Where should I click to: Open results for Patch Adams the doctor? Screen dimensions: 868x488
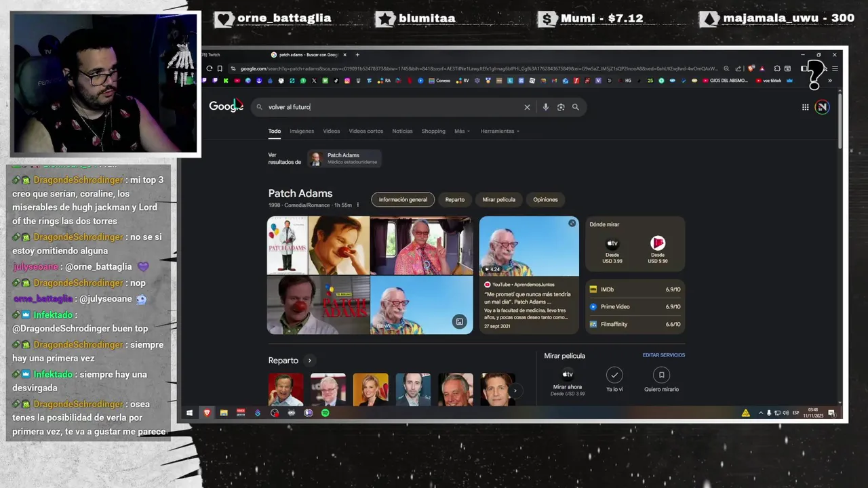click(x=344, y=159)
